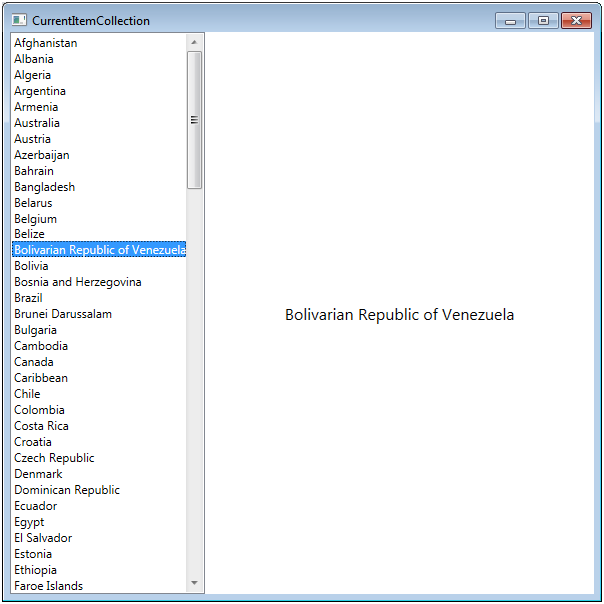
Task: Select Brazil in the list
Action: click(99, 298)
